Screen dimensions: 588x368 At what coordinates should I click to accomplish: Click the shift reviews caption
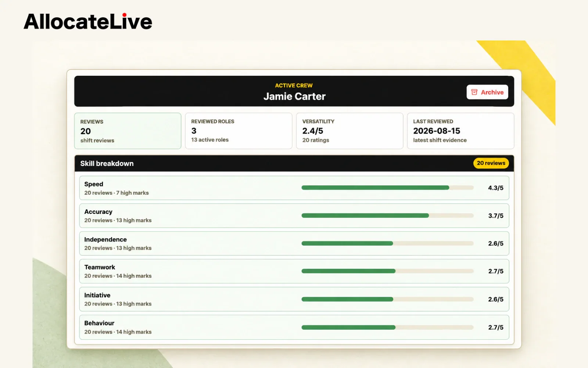coord(97,141)
